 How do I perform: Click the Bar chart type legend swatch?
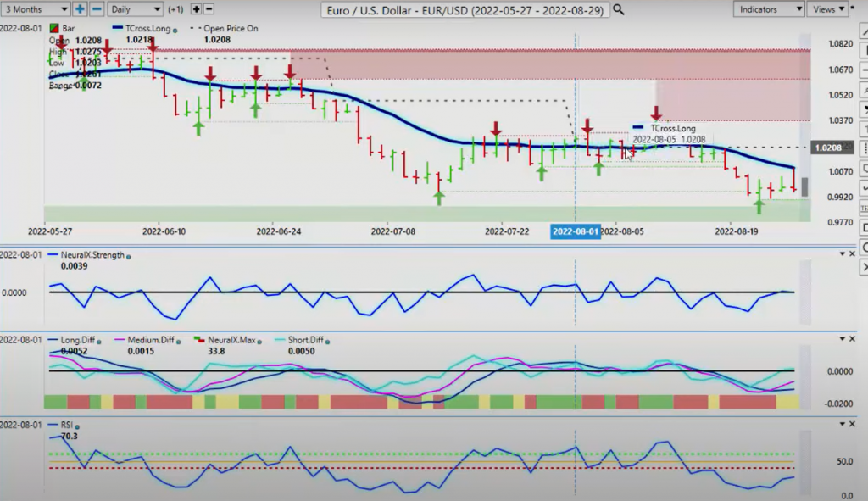click(54, 28)
